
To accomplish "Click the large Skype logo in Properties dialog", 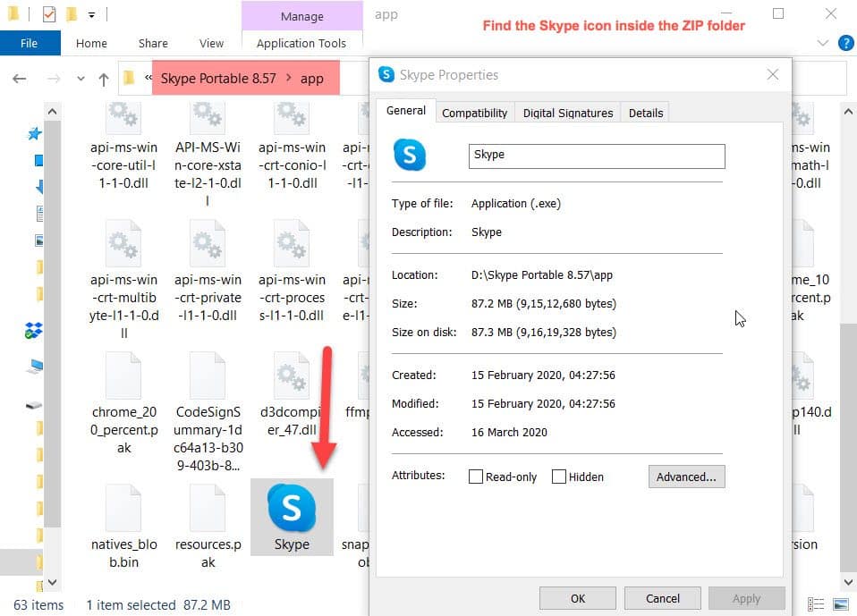I will pyautogui.click(x=410, y=155).
